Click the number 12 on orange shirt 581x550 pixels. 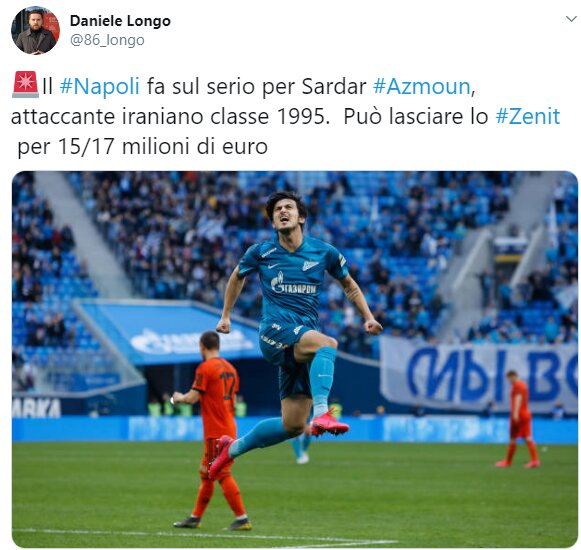pos(228,385)
